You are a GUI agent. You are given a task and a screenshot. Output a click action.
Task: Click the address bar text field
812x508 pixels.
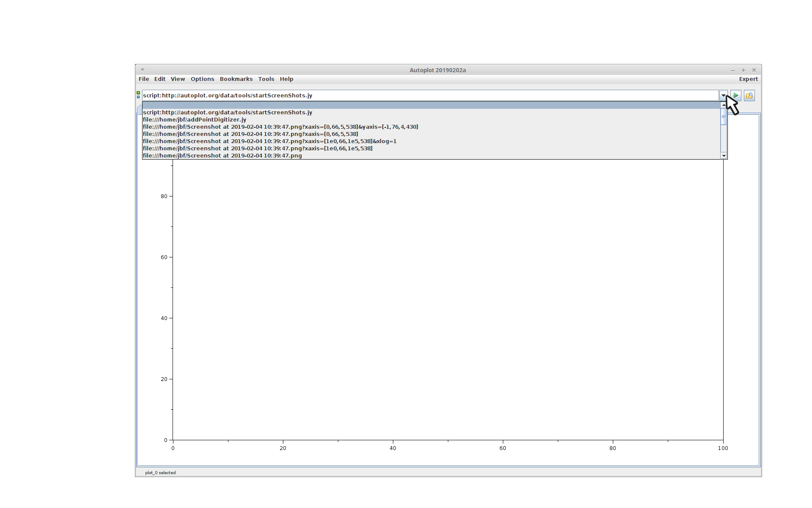point(431,96)
